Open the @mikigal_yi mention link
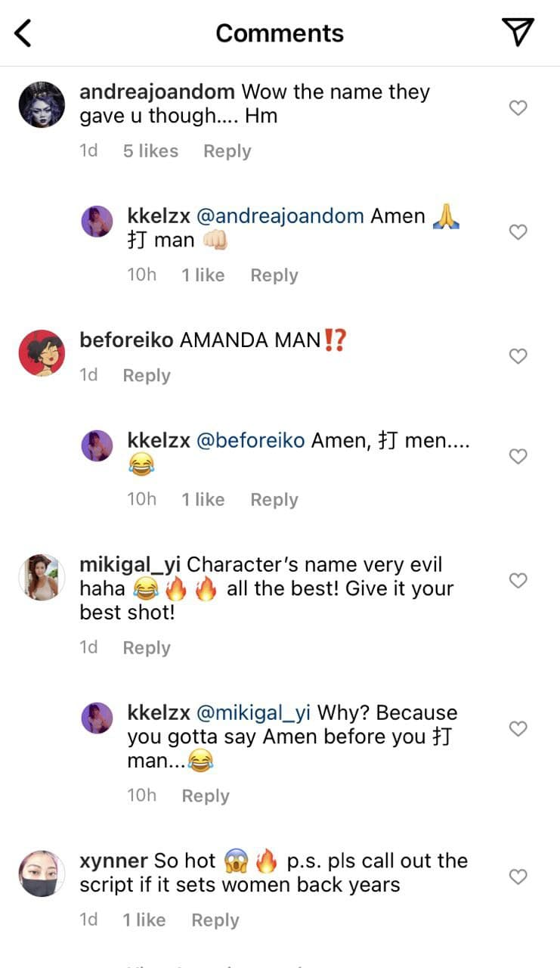Viewport: 560px width, 968px height. click(253, 713)
